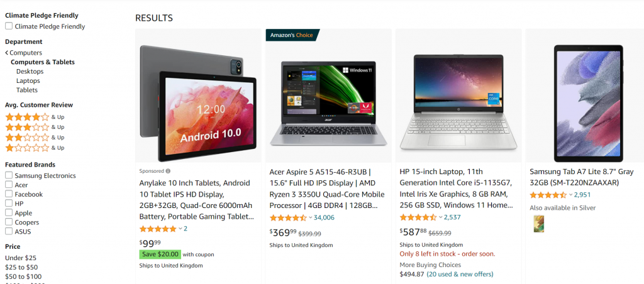The image size is (644, 284).
Task: Click the Sponsored info icon
Action: pyautogui.click(x=168, y=171)
